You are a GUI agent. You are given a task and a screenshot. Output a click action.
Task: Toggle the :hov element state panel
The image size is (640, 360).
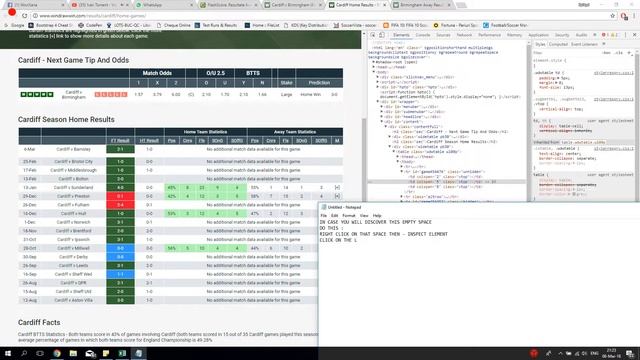pyautogui.click(x=607, y=53)
